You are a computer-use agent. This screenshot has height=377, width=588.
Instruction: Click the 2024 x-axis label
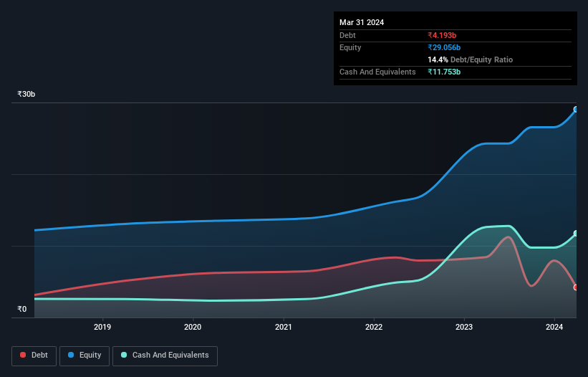[x=554, y=327]
